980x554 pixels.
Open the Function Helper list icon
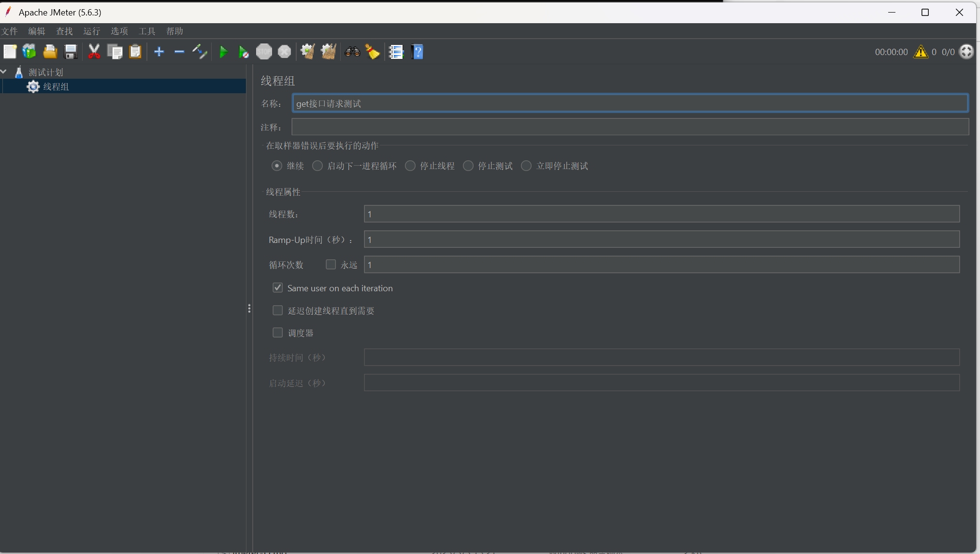click(x=396, y=52)
